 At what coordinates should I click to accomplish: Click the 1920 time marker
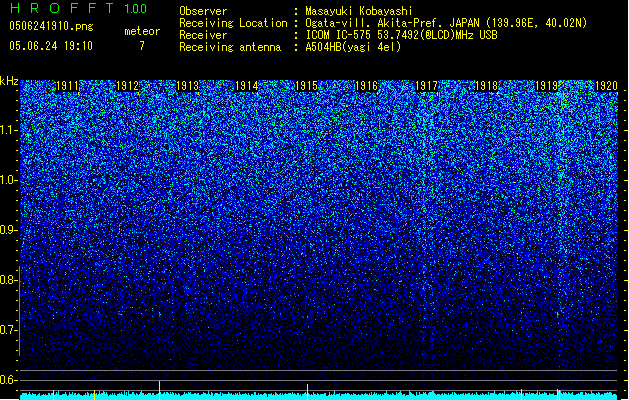[606, 86]
